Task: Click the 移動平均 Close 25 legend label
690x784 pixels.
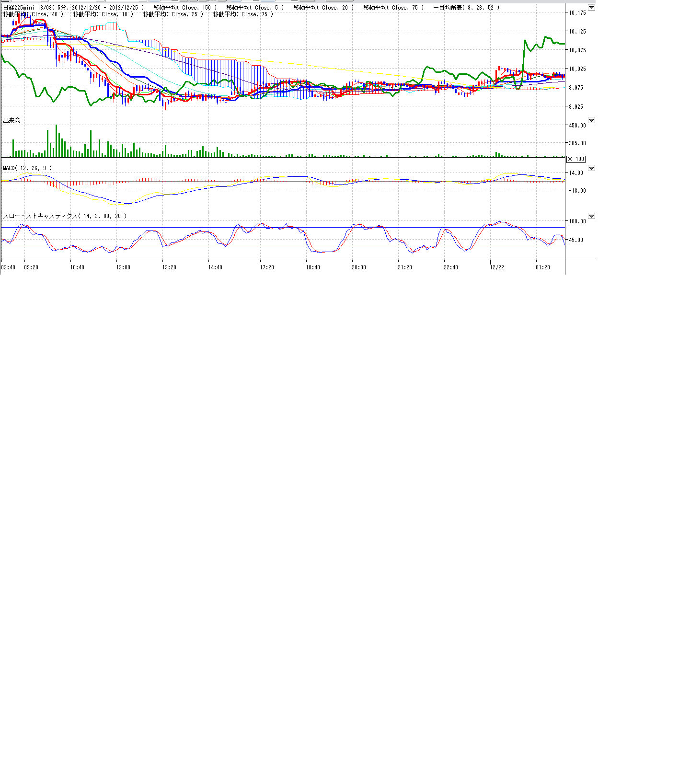Action: (x=173, y=14)
